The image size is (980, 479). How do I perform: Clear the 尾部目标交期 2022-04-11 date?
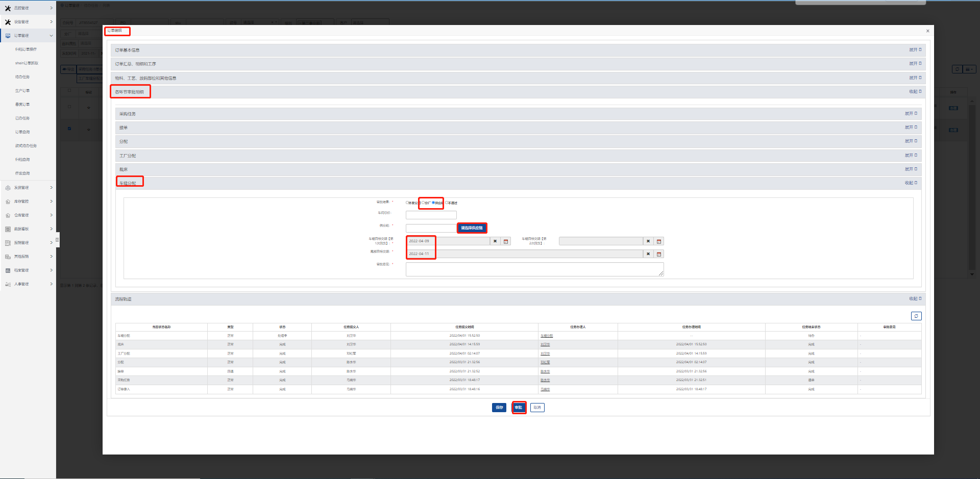[648, 254]
